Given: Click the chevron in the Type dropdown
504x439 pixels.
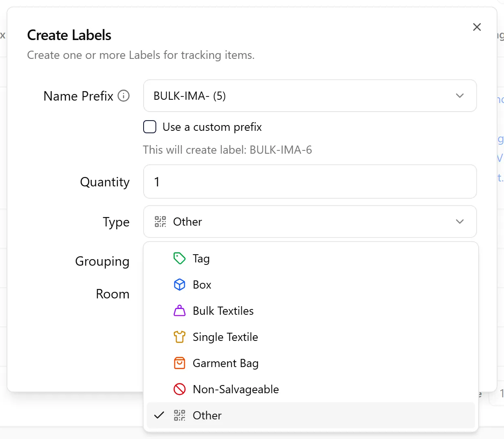Looking at the screenshot, I should coord(460,222).
